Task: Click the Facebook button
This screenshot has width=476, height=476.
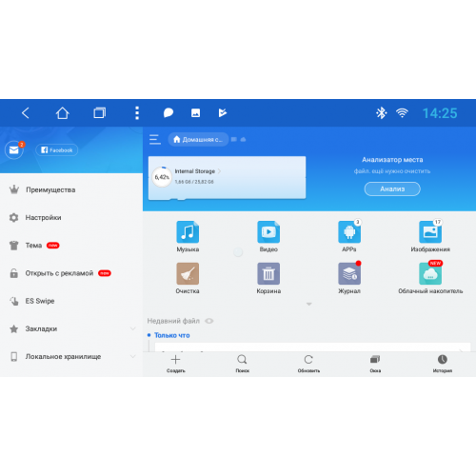Action: point(57,150)
